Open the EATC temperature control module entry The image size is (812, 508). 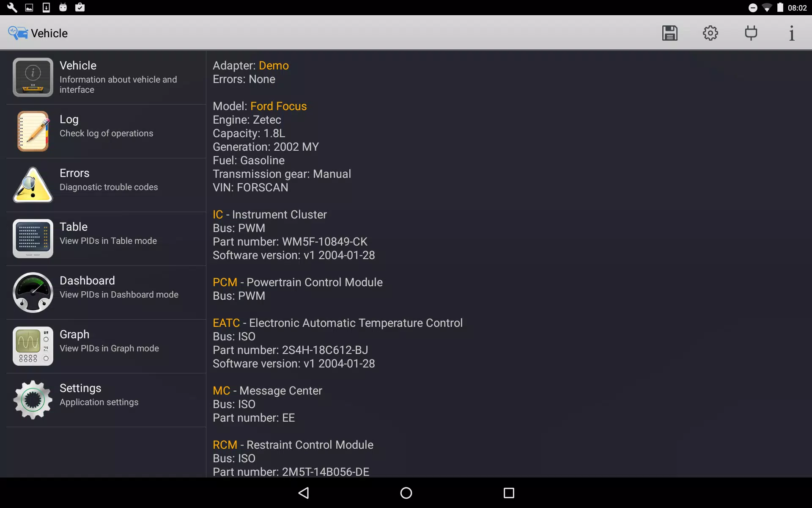click(226, 323)
